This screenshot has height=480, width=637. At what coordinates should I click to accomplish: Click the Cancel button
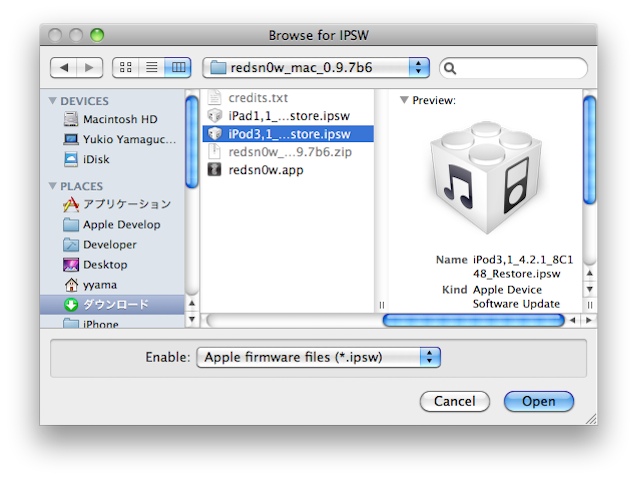click(x=455, y=401)
